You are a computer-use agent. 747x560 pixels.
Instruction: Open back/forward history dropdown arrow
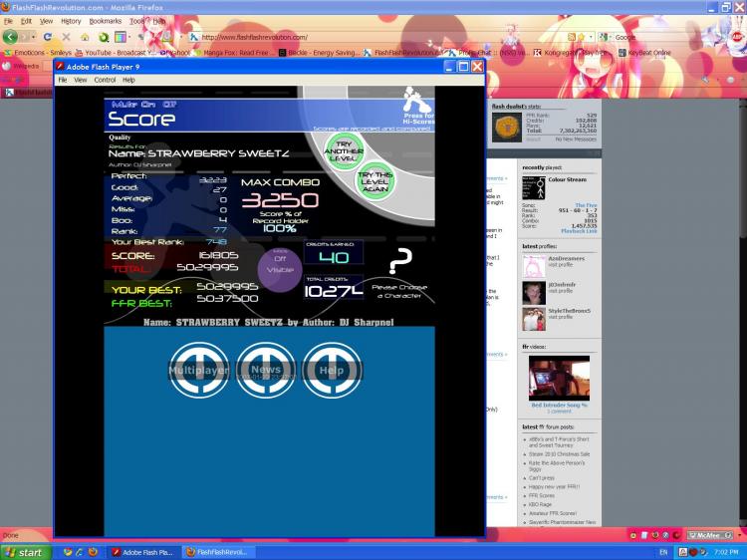(34, 37)
